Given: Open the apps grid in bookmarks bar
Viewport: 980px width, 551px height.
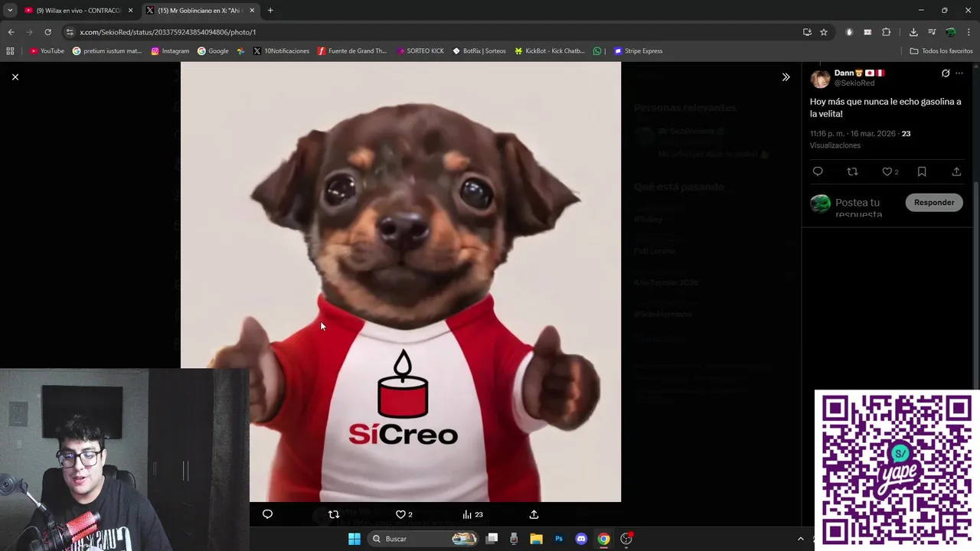Looking at the screenshot, I should (x=10, y=51).
